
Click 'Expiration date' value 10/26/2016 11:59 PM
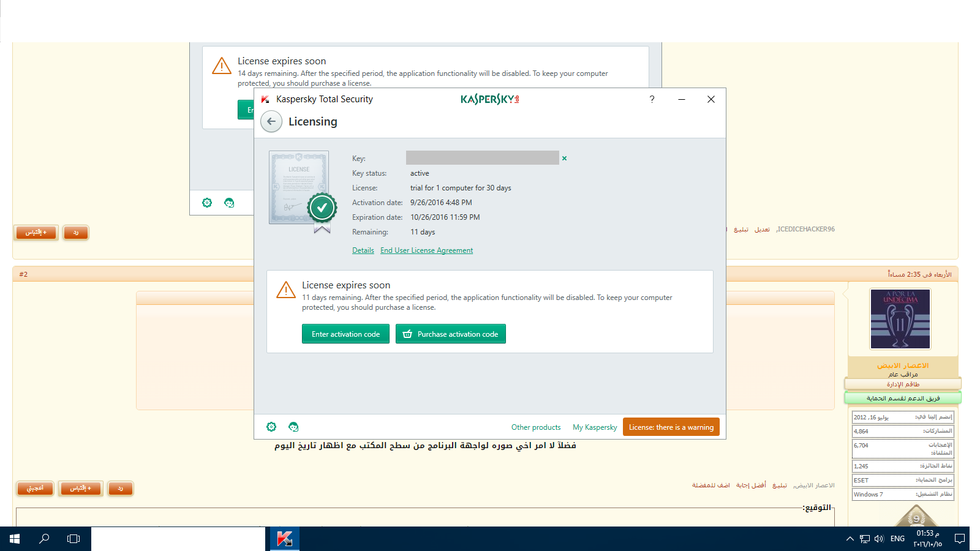click(x=445, y=217)
